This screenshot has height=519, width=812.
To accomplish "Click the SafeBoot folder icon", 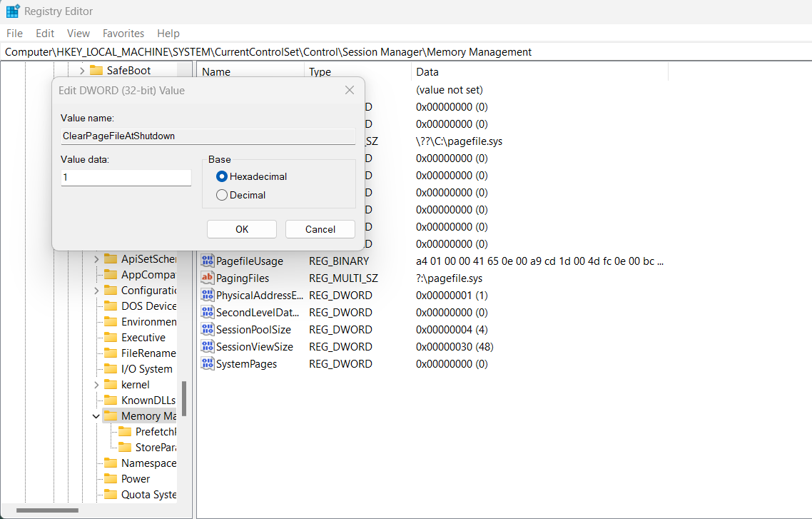I will click(x=96, y=70).
